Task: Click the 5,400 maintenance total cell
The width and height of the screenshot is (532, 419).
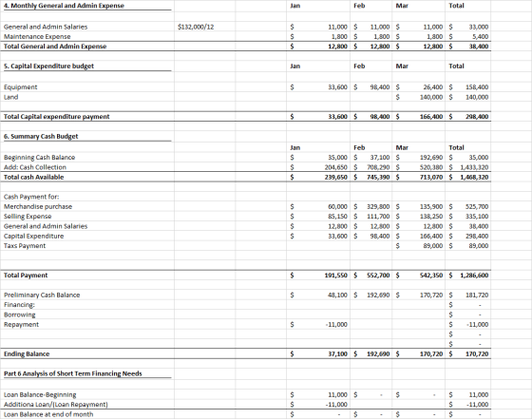Action: tap(480, 37)
